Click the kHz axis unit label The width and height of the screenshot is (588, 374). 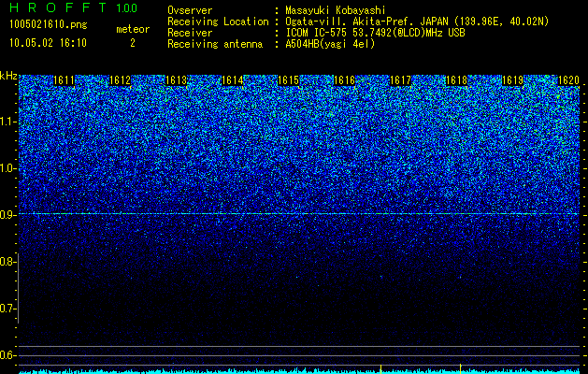(x=8, y=76)
